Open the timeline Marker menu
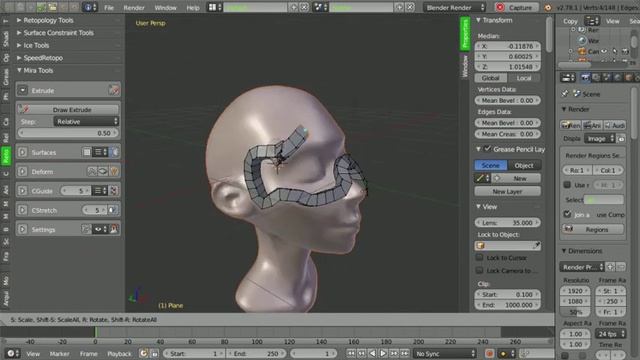Viewport: 640px width, 360px height. coord(60,354)
